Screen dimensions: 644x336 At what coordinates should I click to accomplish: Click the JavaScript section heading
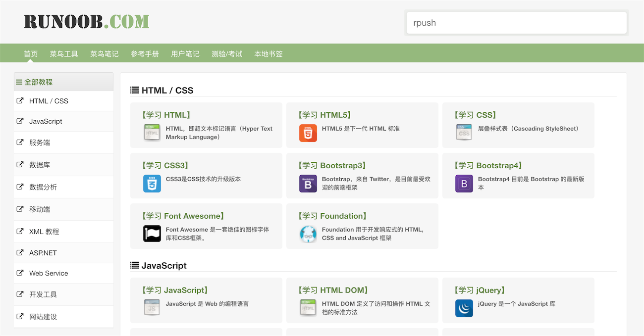[x=163, y=266]
